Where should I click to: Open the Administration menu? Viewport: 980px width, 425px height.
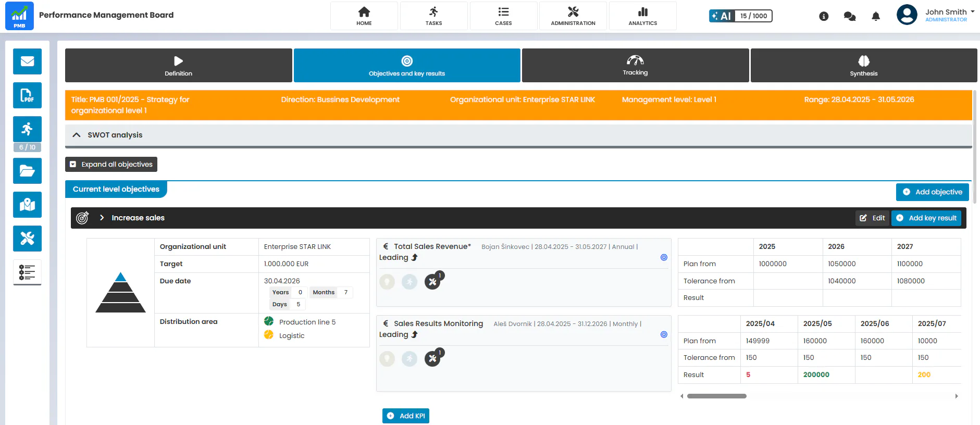coord(573,16)
